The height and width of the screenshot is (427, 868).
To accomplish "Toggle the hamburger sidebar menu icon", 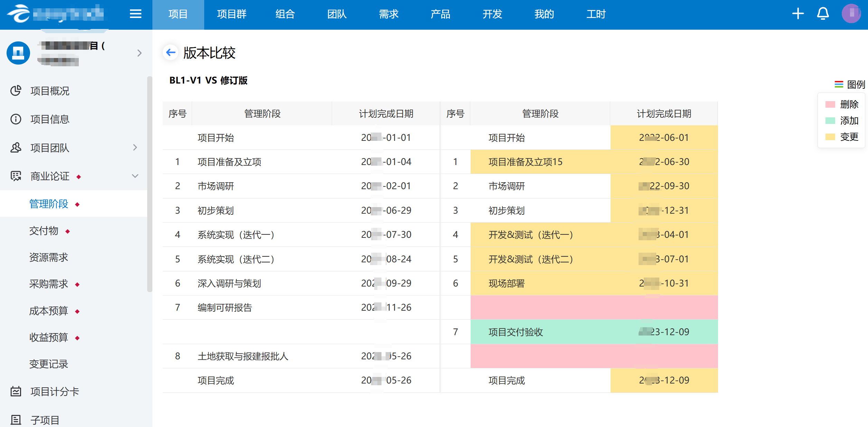I will [x=135, y=14].
